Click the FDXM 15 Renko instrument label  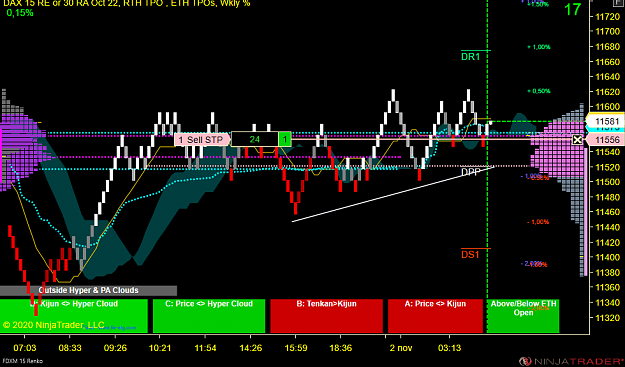pos(22,361)
